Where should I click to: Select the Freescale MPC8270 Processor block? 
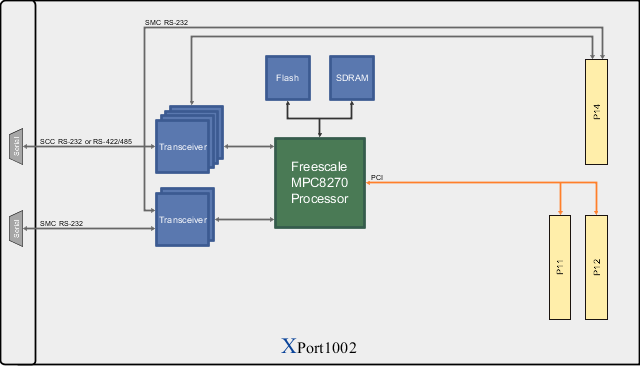[x=320, y=183]
